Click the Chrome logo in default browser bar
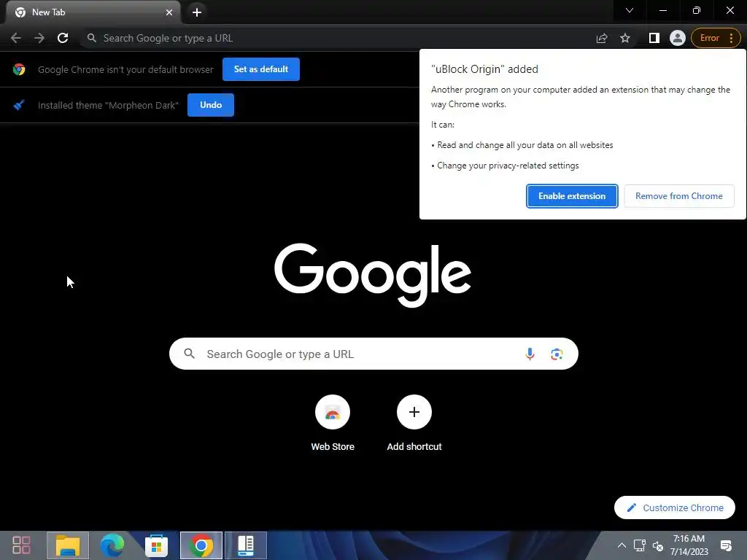Screen dimensions: 747x560 pyautogui.click(x=19, y=69)
